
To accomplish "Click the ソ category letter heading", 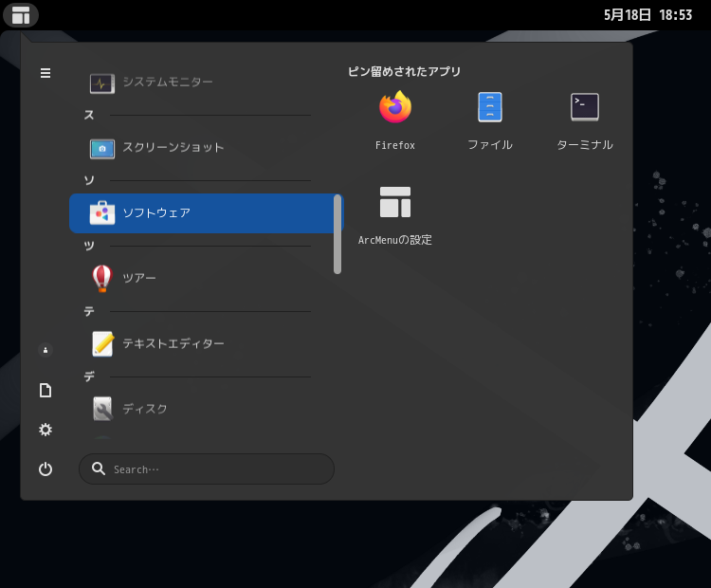I will (x=89, y=180).
